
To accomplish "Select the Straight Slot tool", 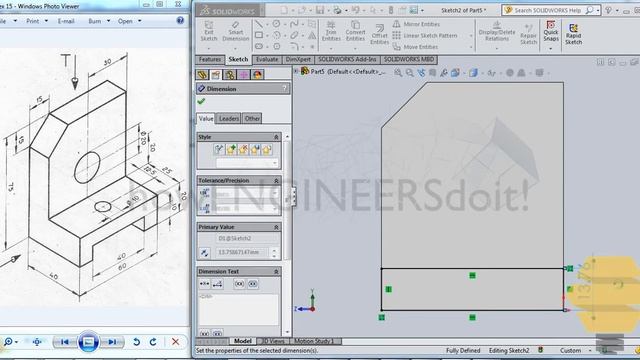I will click(x=259, y=46).
